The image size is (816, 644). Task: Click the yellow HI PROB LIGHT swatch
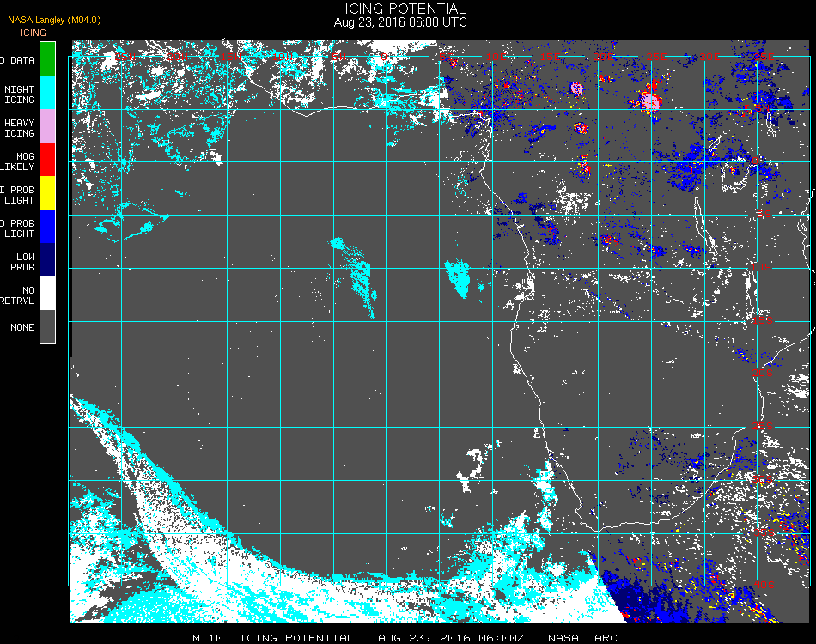pos(47,193)
